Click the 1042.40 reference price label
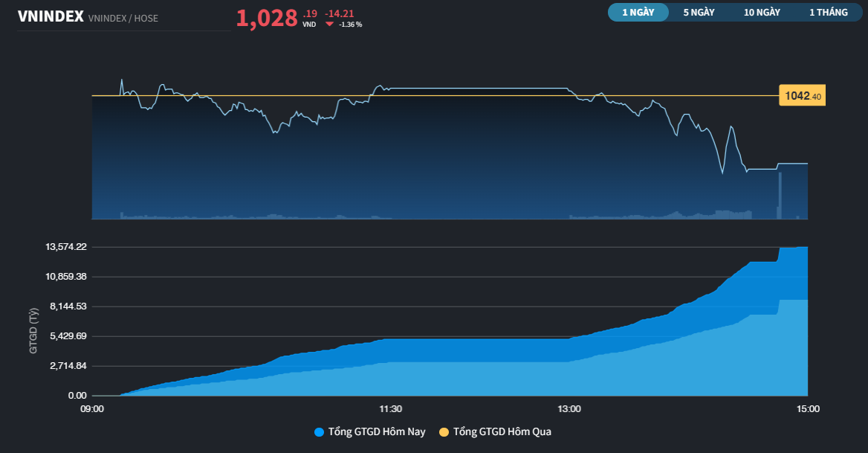This screenshot has width=868, height=453. [x=802, y=96]
